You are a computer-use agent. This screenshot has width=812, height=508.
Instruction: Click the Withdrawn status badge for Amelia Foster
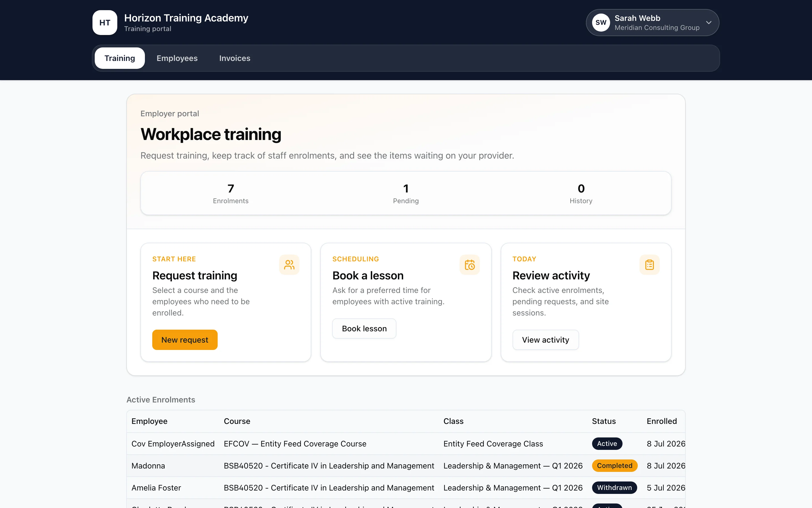(x=614, y=487)
